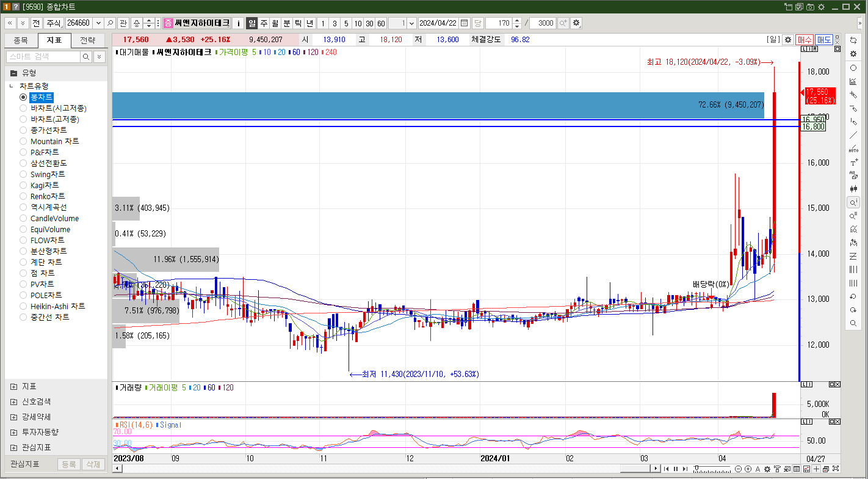Jump to last bar with skip-forward icon

click(685, 469)
